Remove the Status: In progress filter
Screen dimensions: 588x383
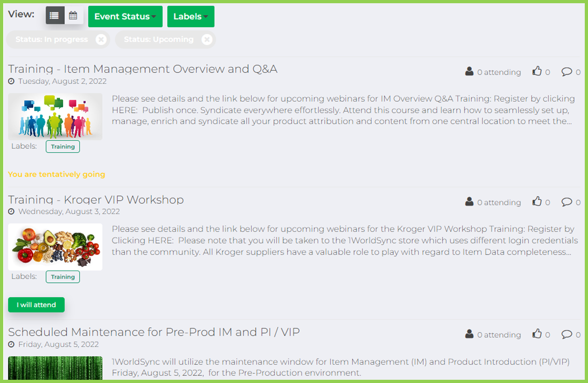pos(101,39)
